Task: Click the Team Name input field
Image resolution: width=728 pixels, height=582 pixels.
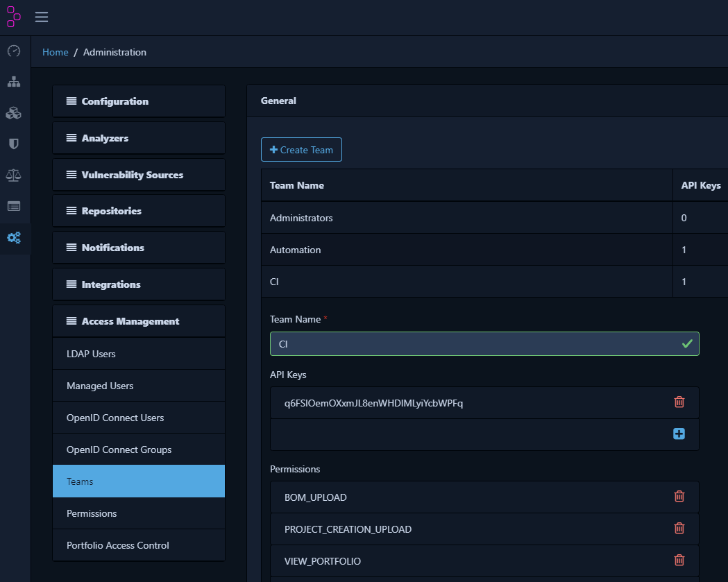Action: (x=484, y=344)
